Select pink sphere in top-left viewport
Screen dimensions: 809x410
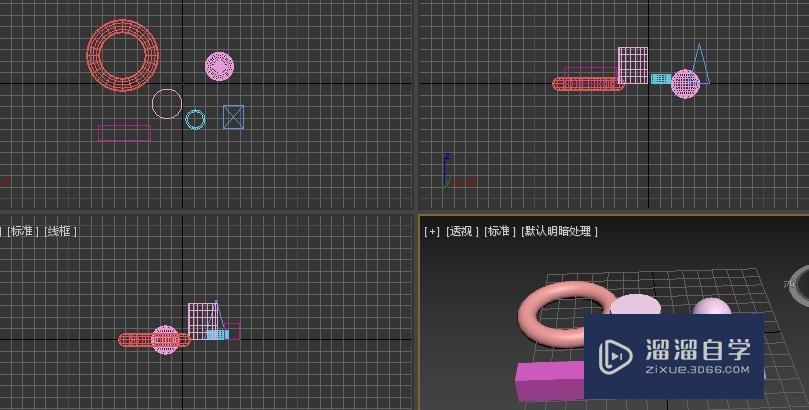[x=219, y=67]
